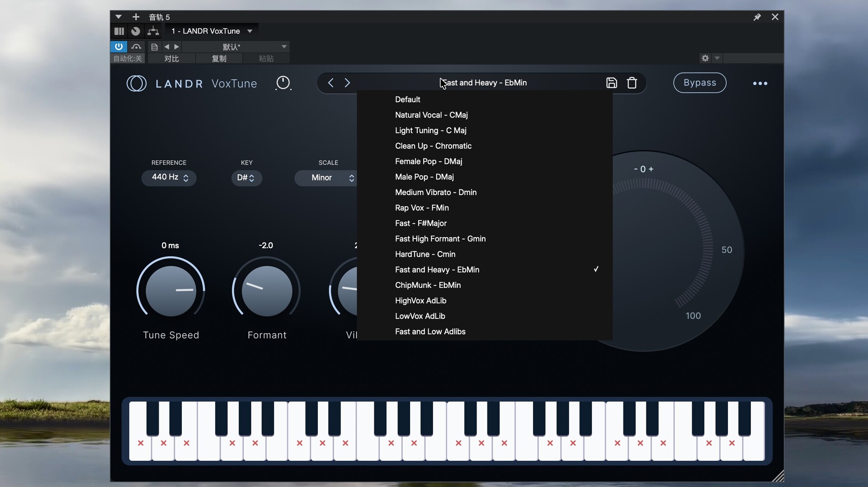
Task: Go to previous preset with left arrow
Action: [330, 83]
